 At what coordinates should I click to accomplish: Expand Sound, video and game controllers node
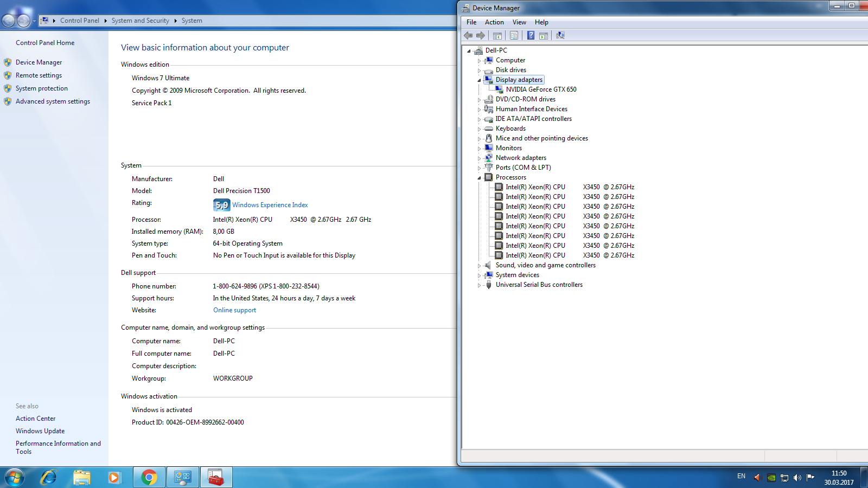pyautogui.click(x=479, y=266)
